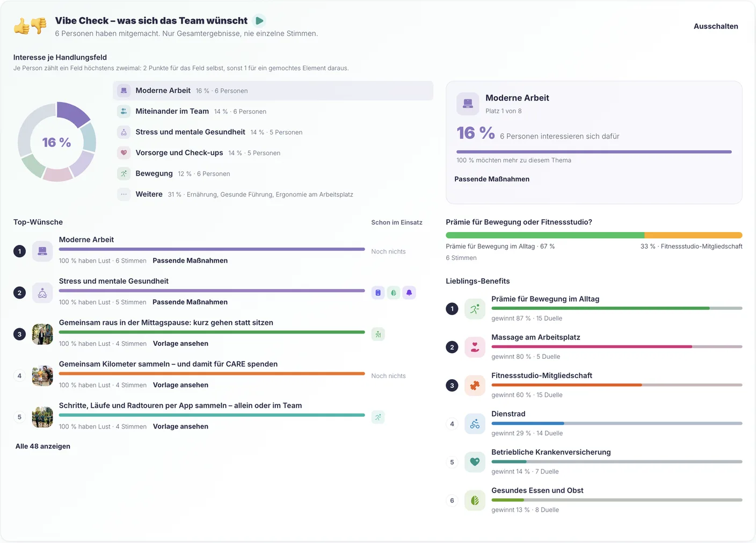
Task: Open Passende Maßnahmen under top wish Moderne Arbeit
Action: [x=190, y=260]
